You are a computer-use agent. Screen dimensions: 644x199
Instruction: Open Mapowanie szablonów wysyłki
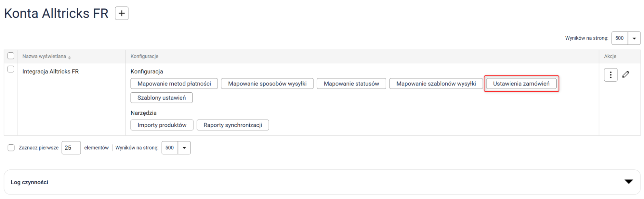(436, 84)
